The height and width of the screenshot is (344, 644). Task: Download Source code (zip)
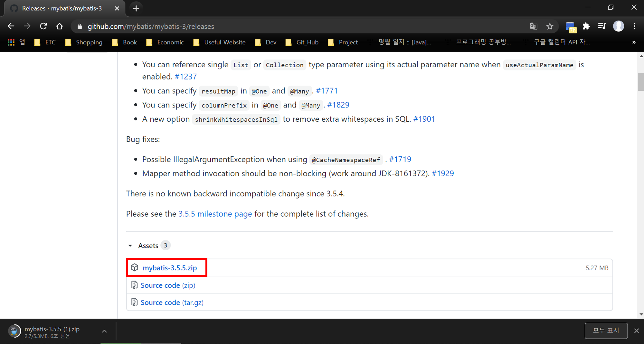[168, 285]
